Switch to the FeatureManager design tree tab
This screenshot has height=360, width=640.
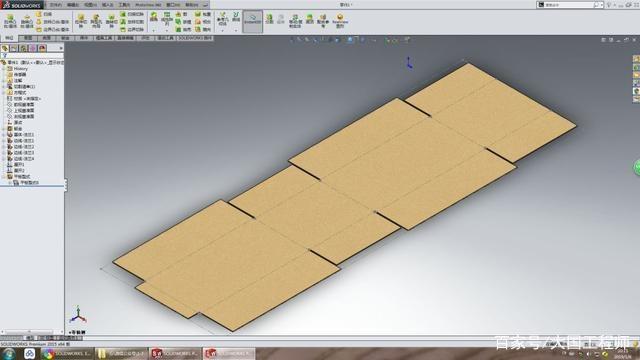coord(5,48)
